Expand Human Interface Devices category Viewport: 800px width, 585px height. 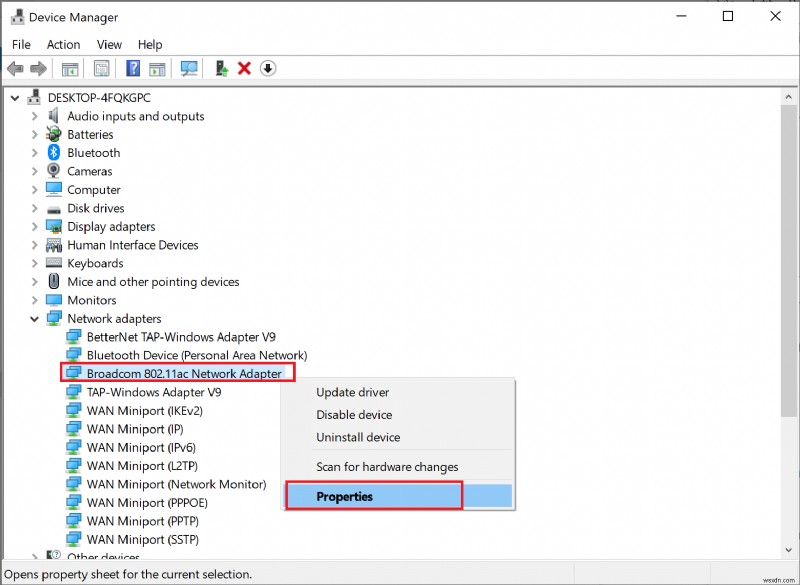tap(34, 245)
